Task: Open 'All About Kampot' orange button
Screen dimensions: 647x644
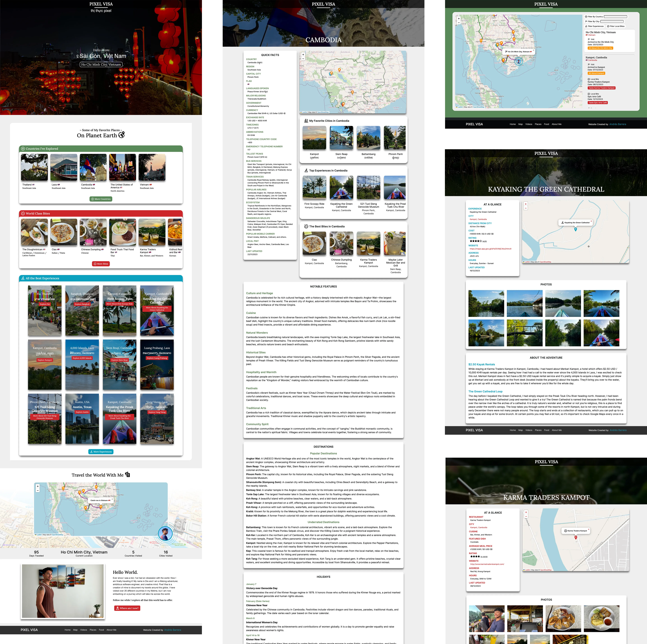Action: click(596, 73)
